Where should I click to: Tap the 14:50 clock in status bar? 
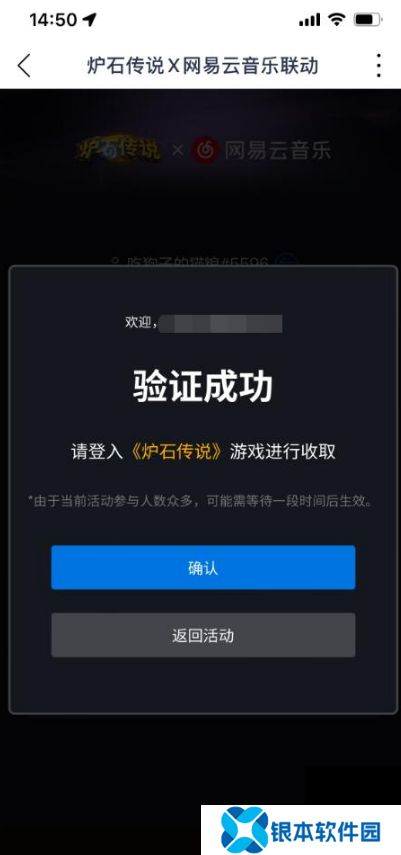pos(53,20)
